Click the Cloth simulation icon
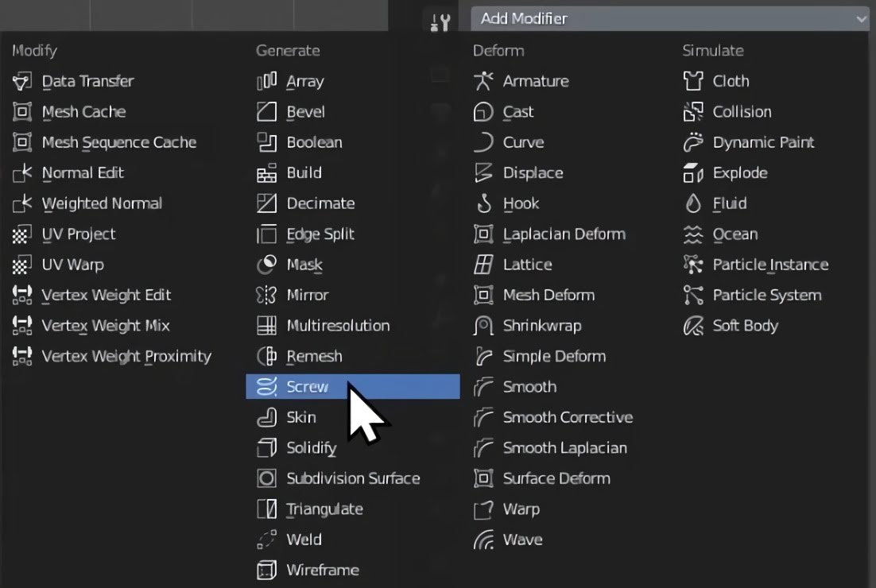876x588 pixels. point(693,81)
